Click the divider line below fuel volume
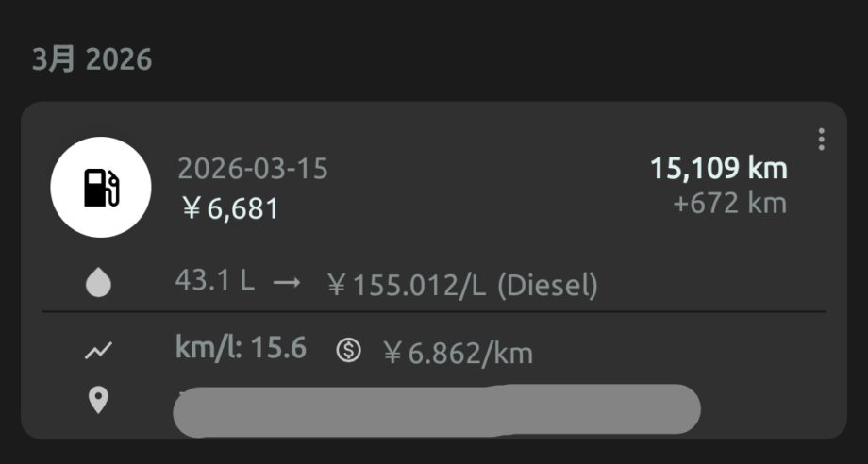This screenshot has width=868, height=464. [434, 311]
